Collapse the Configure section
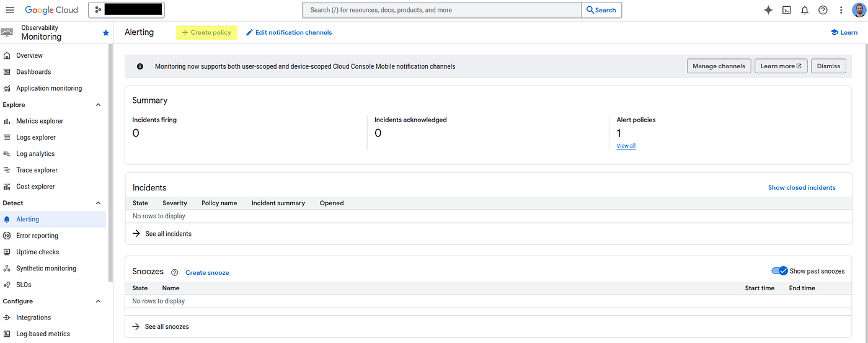The width and height of the screenshot is (868, 343). (98, 301)
